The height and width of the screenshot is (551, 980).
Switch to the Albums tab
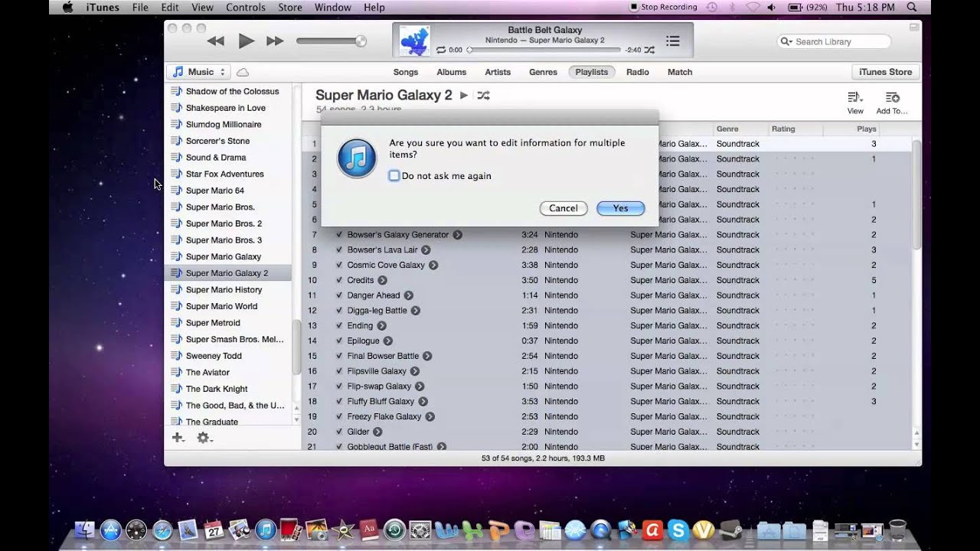click(x=452, y=72)
